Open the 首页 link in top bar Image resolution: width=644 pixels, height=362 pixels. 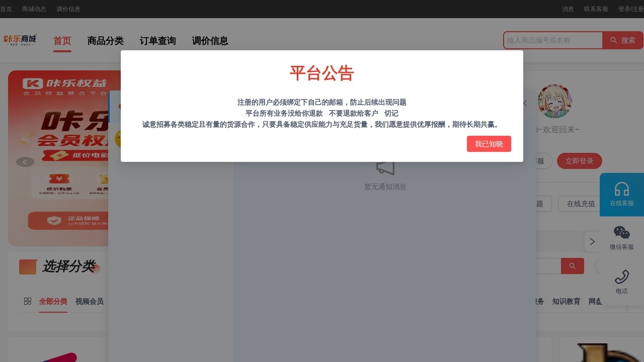[6, 9]
